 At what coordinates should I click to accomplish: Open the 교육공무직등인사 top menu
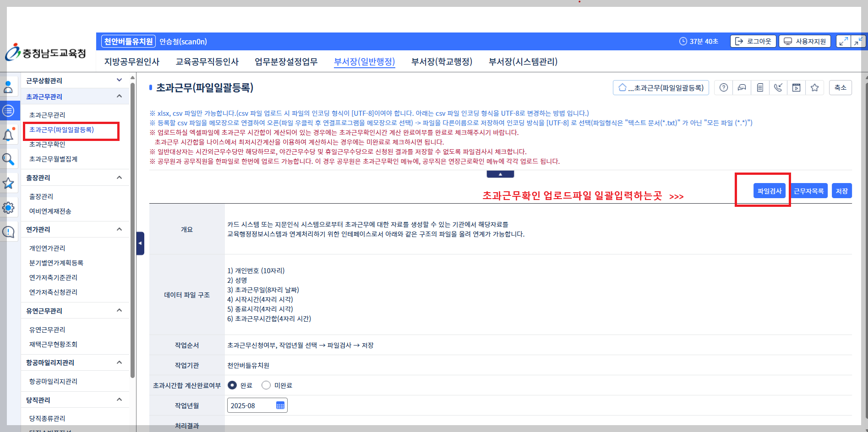pos(207,61)
